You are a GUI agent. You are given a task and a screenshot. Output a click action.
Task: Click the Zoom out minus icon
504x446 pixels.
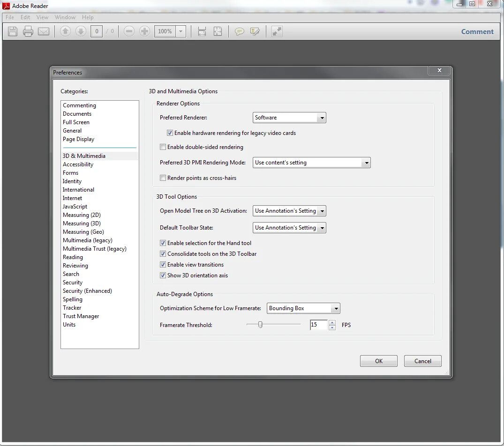(x=129, y=31)
